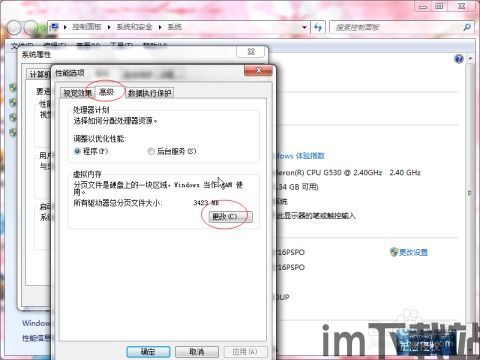Viewport: 480px width, 360px height.
Task: Confirm with the 确定 button
Action: point(148,352)
